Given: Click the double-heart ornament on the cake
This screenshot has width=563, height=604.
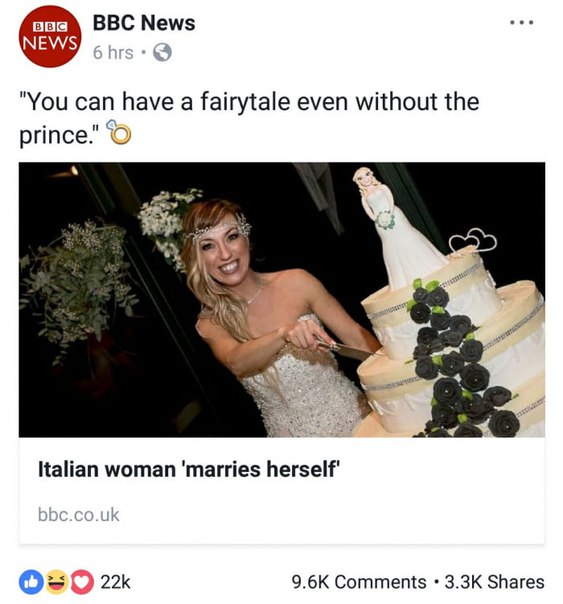Looking at the screenshot, I should click(x=473, y=240).
